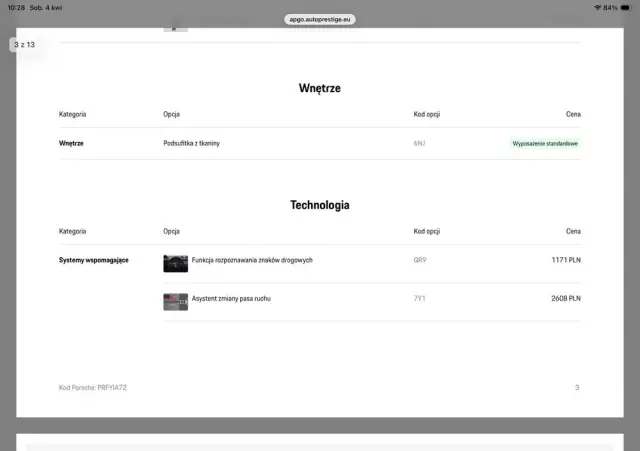Tap the '3 z 13' page indicator
This screenshot has height=451, width=640.
[x=23, y=44]
